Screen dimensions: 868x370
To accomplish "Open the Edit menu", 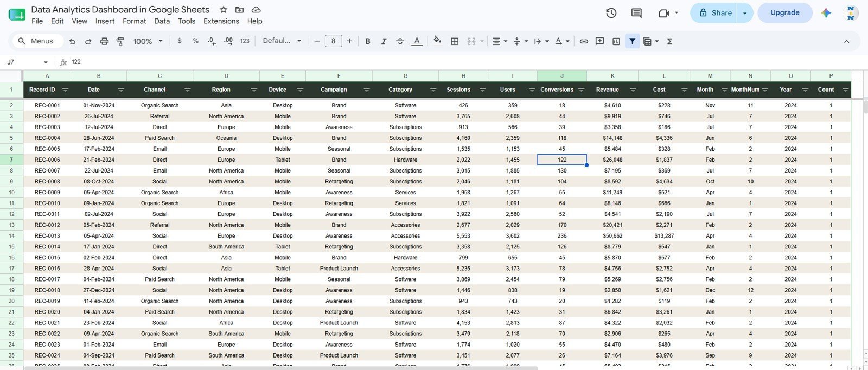I will pyautogui.click(x=58, y=21).
